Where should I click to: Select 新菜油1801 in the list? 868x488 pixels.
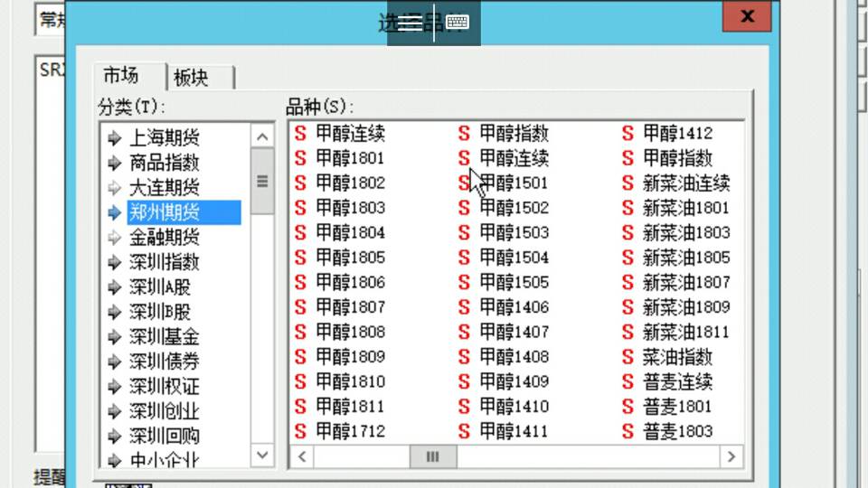pos(686,208)
